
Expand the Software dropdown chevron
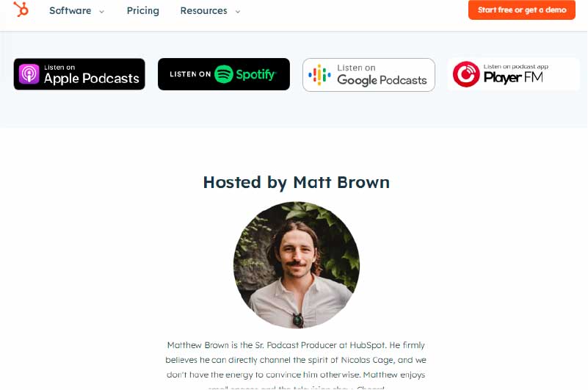[101, 12]
